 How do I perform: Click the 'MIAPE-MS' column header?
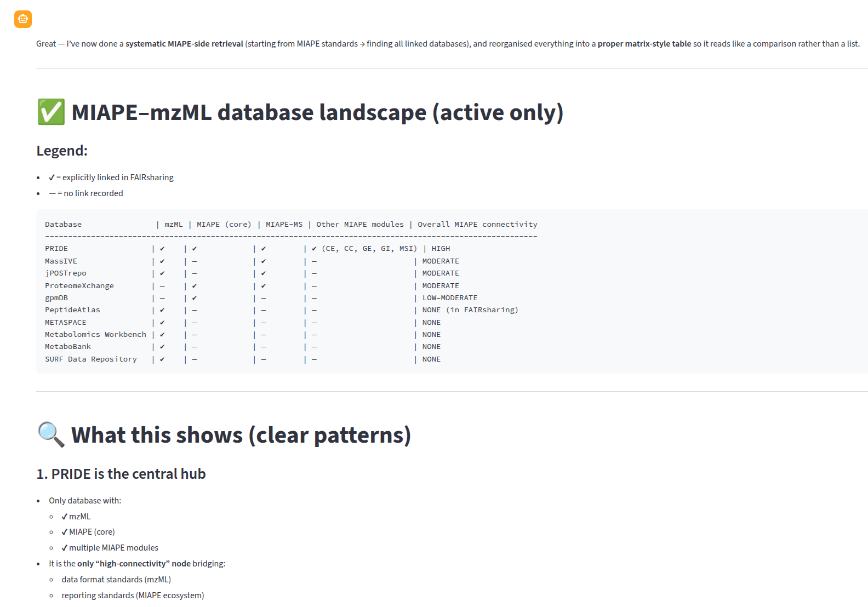284,225
